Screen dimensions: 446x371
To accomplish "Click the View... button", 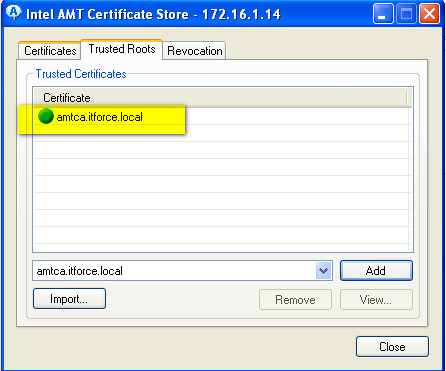I will (376, 300).
